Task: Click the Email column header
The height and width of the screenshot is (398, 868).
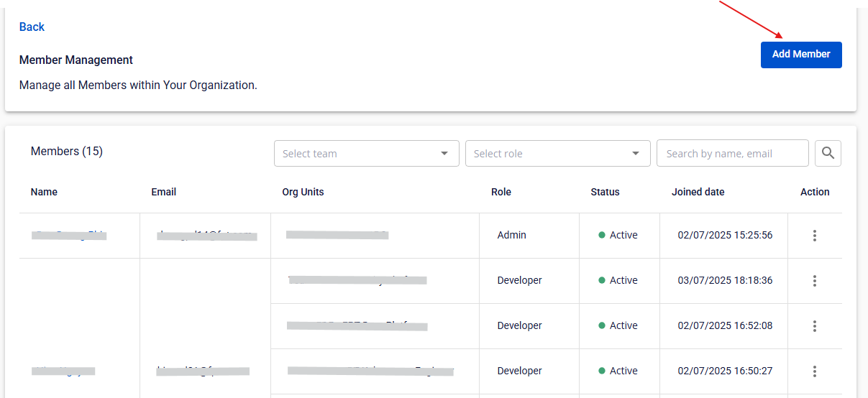Action: 164,192
